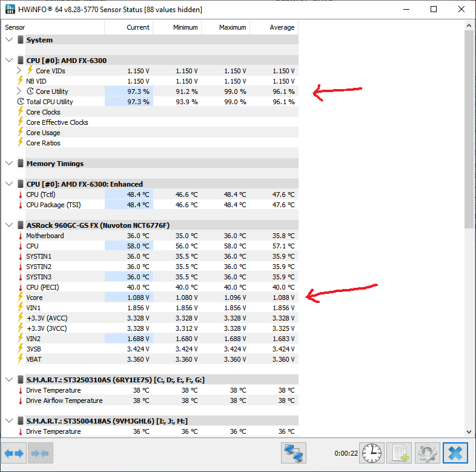Click the scrollbar up arrow
Image resolution: width=476 pixels, height=472 pixels.
click(x=469, y=26)
